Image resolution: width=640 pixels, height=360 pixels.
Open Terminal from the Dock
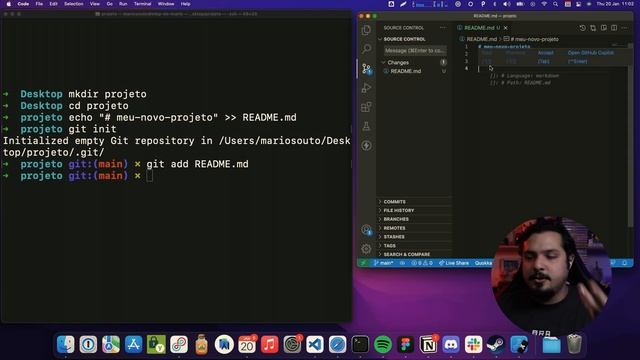point(360,344)
